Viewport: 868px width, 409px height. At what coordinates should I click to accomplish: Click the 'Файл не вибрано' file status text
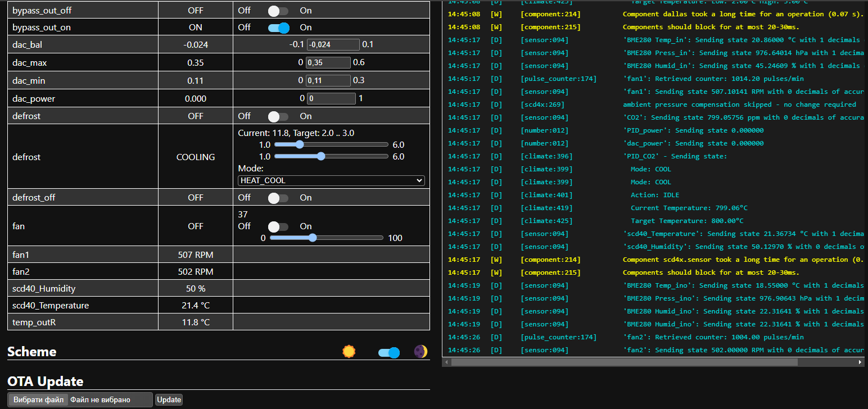click(101, 400)
